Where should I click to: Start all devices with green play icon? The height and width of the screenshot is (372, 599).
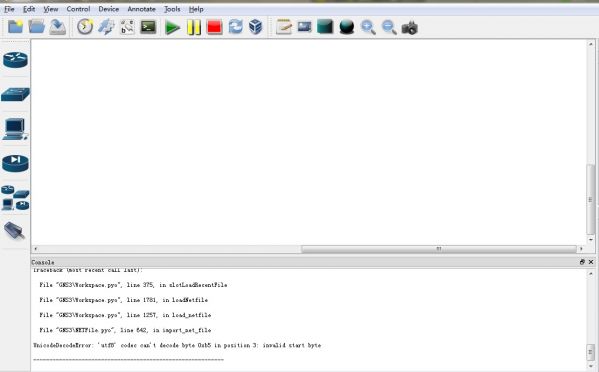pyautogui.click(x=172, y=27)
